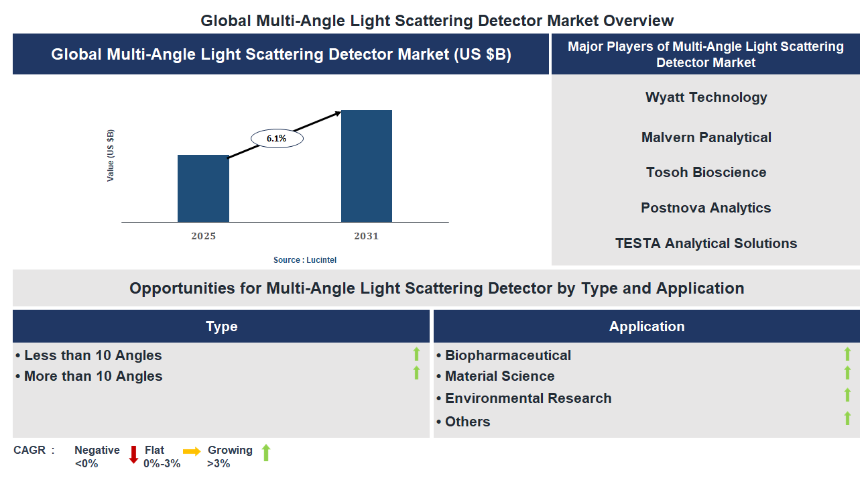Click the green Growing CAGR arrow in the legend
868x478 pixels.
(265, 455)
